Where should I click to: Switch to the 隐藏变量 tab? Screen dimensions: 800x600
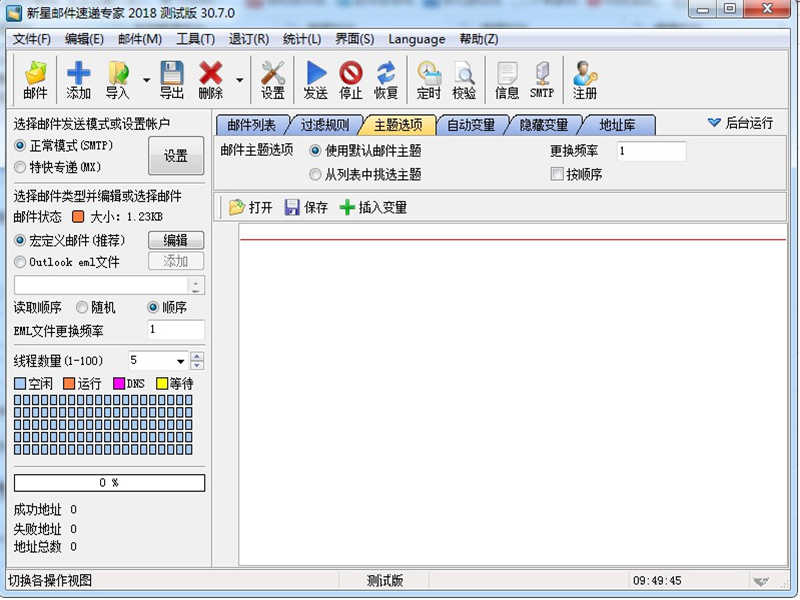[544, 125]
